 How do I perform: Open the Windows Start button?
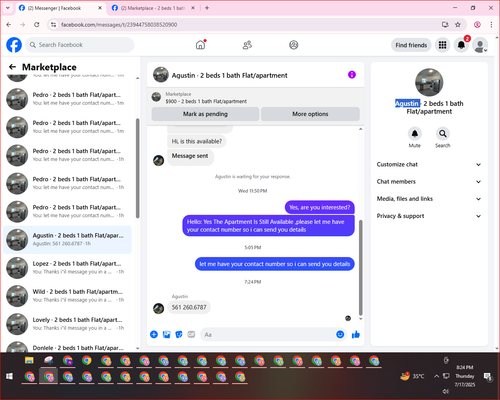9,376
